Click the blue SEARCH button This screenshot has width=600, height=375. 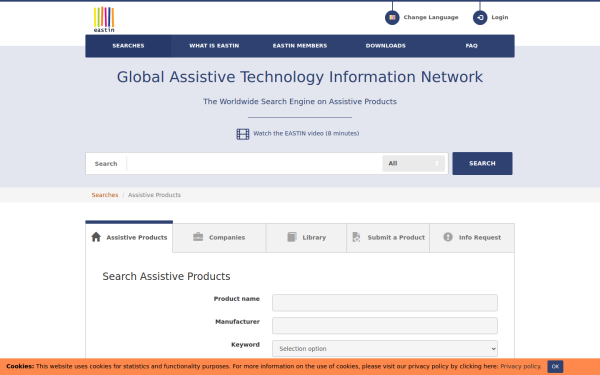click(482, 163)
